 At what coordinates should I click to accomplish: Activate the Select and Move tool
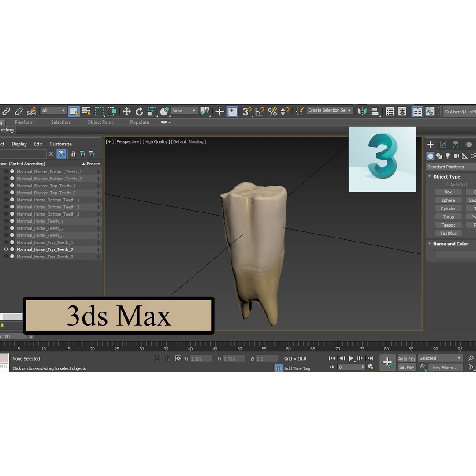(x=126, y=112)
